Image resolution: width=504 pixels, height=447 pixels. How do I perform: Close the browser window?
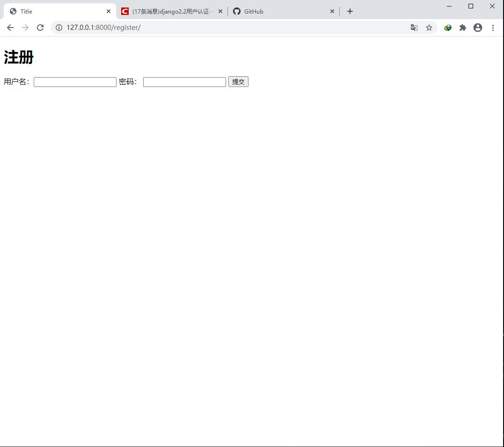(492, 6)
